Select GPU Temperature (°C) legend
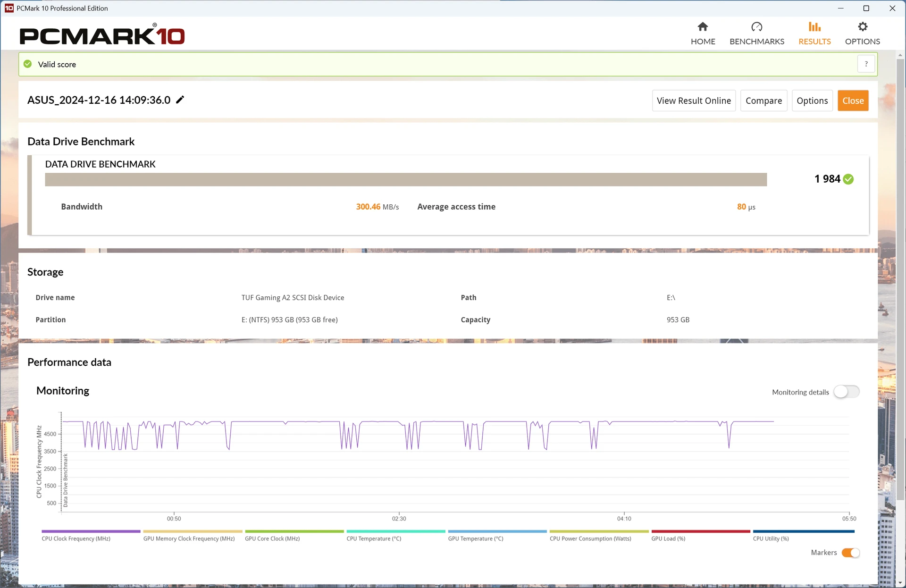 pos(497,536)
